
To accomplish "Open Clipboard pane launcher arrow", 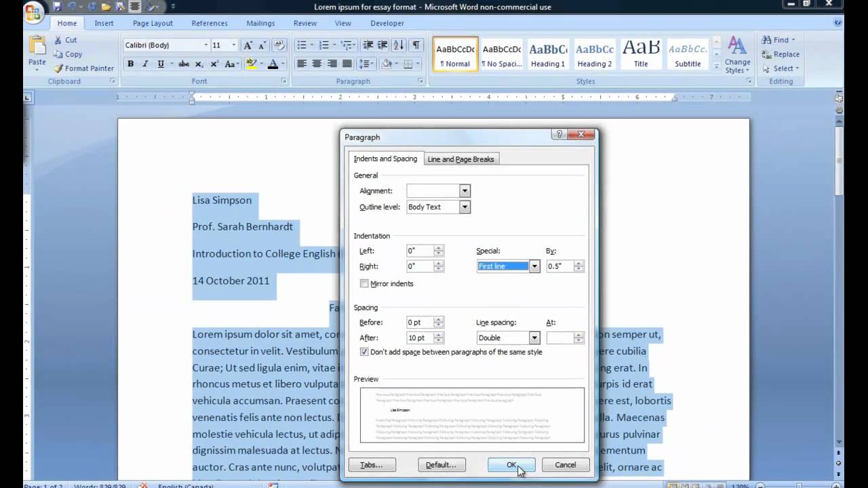I will coord(113,81).
